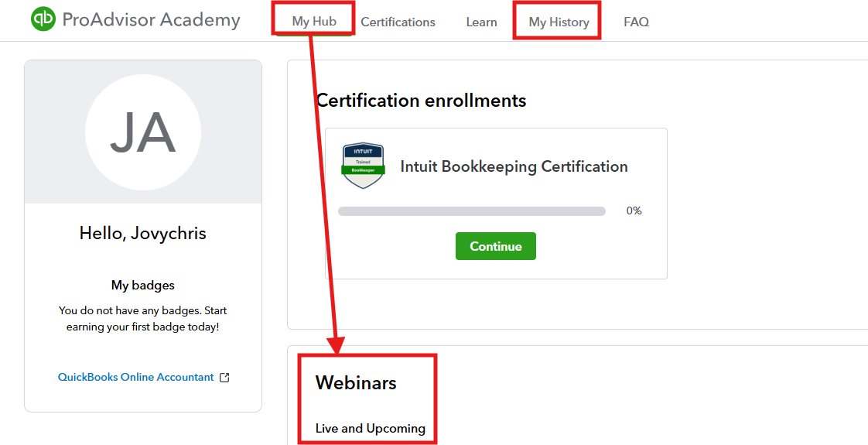Click the My badges heading

[x=143, y=286]
